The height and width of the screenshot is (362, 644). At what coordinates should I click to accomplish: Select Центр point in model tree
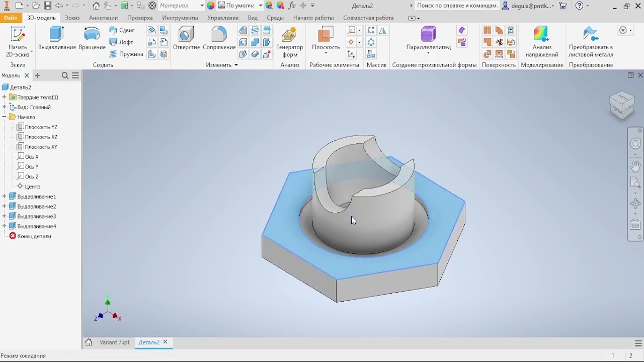(x=29, y=187)
